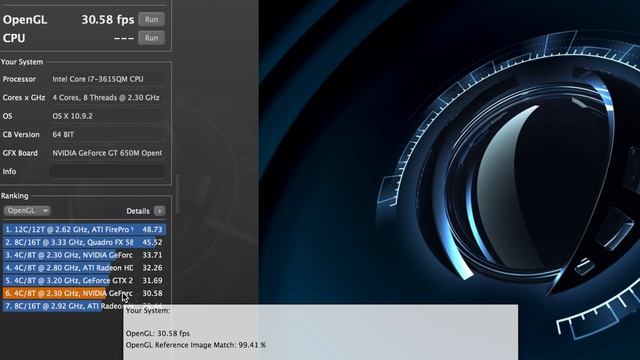
Task: Click OpenGL Reference Image Match text in tooltip
Action: pos(196,345)
